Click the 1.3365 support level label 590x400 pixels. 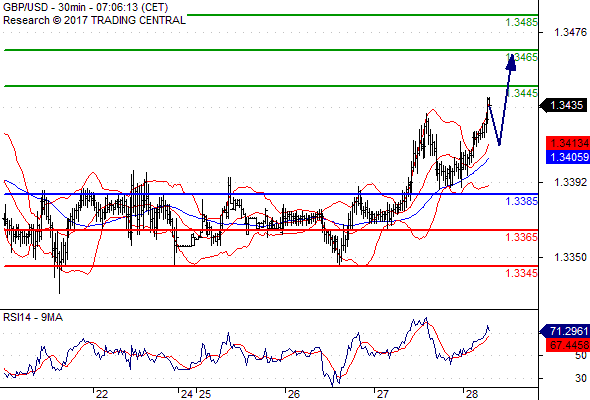(x=522, y=237)
